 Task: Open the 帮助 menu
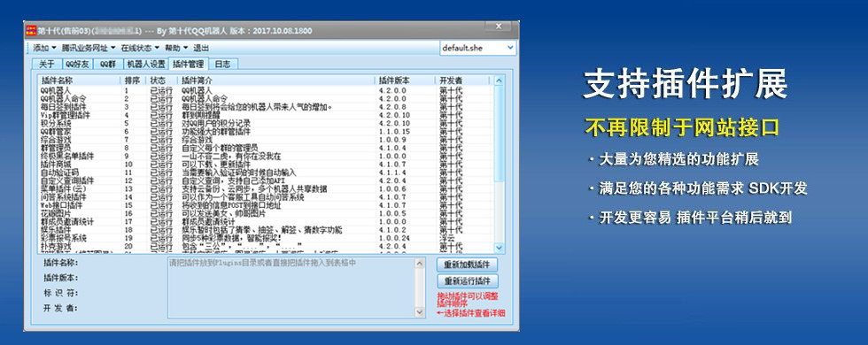click(176, 48)
